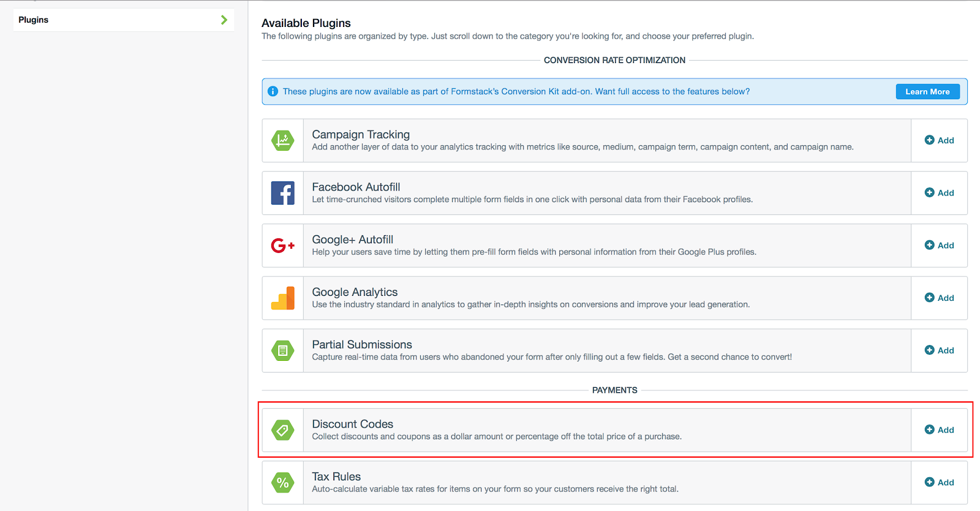
Task: Add the Discount Codes plugin
Action: [939, 430]
